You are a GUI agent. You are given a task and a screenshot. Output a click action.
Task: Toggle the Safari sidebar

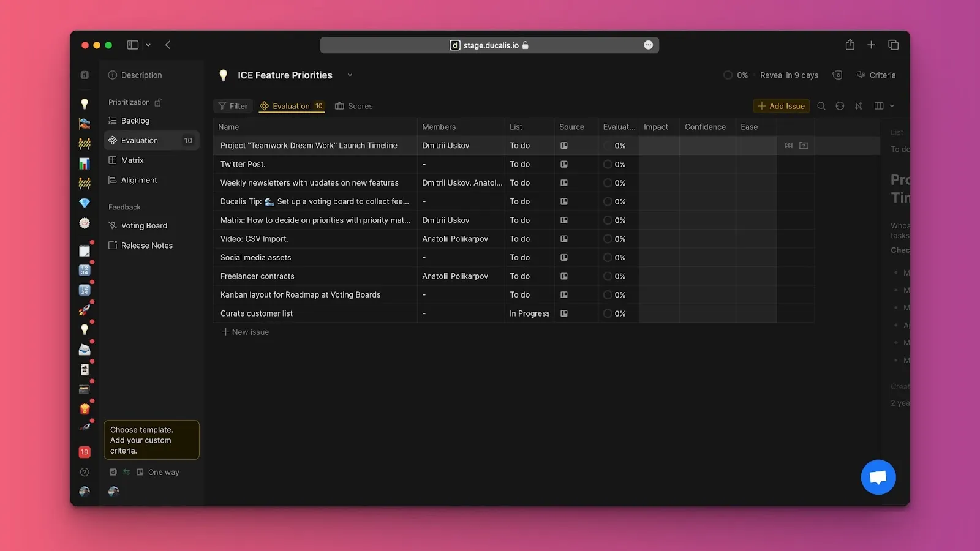[x=132, y=45]
